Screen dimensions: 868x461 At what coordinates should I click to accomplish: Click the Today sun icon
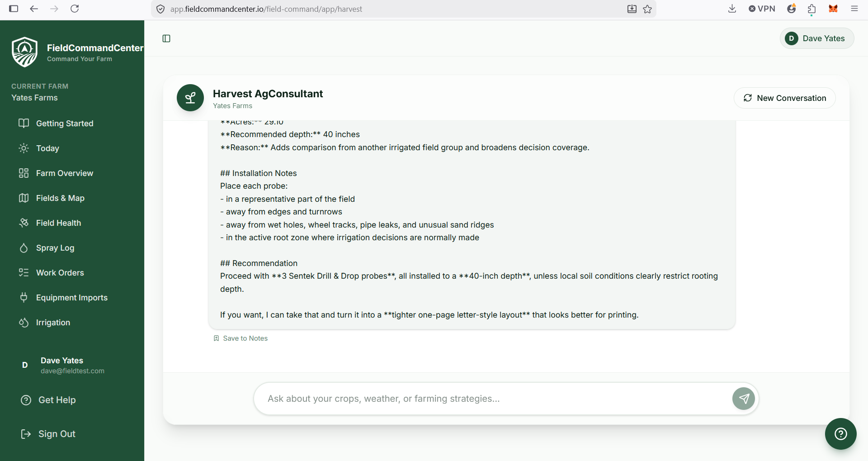coord(24,148)
